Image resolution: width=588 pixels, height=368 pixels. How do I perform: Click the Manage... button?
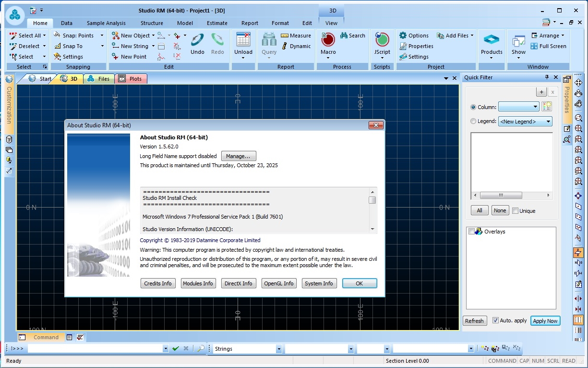pyautogui.click(x=239, y=156)
